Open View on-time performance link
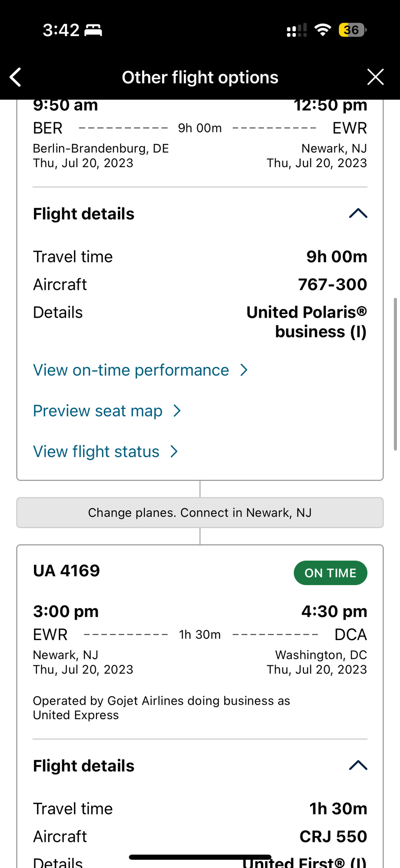400x868 pixels. coord(131,370)
